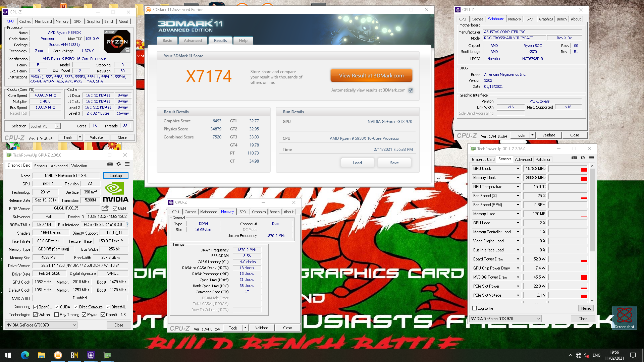Click View Result at 3DMark.com button

[371, 75]
